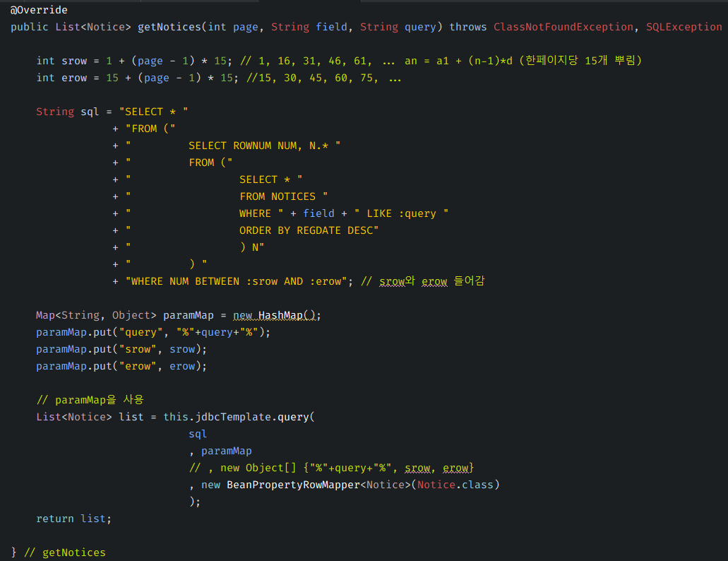Click the 'int page' parameter in signature

[232, 27]
